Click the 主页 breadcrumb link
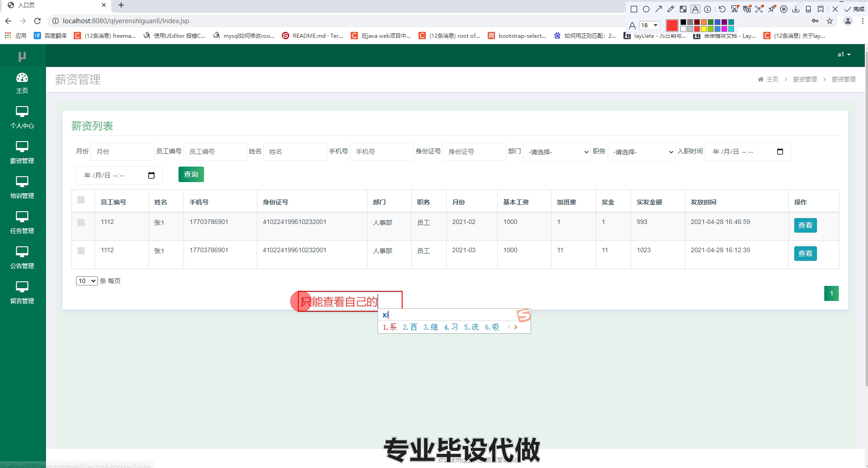Viewport: 868px width, 468px height. coord(772,79)
